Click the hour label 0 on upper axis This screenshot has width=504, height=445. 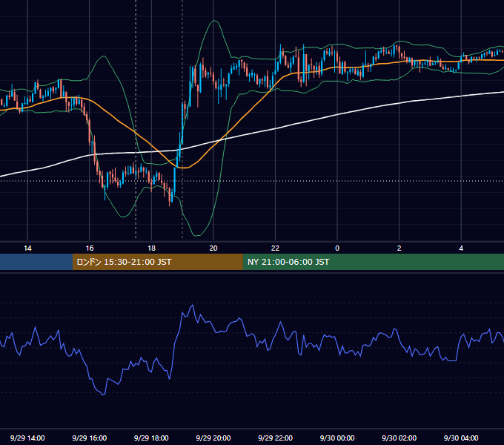[x=337, y=248]
